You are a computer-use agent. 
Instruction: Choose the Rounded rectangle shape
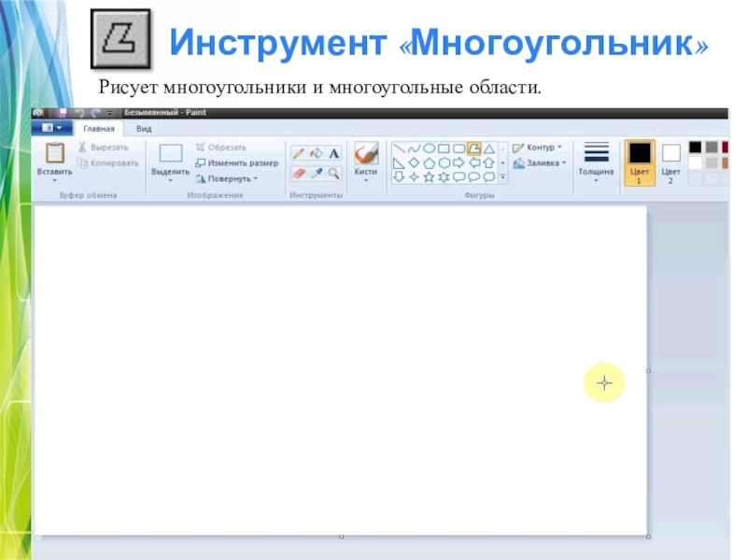point(458,148)
